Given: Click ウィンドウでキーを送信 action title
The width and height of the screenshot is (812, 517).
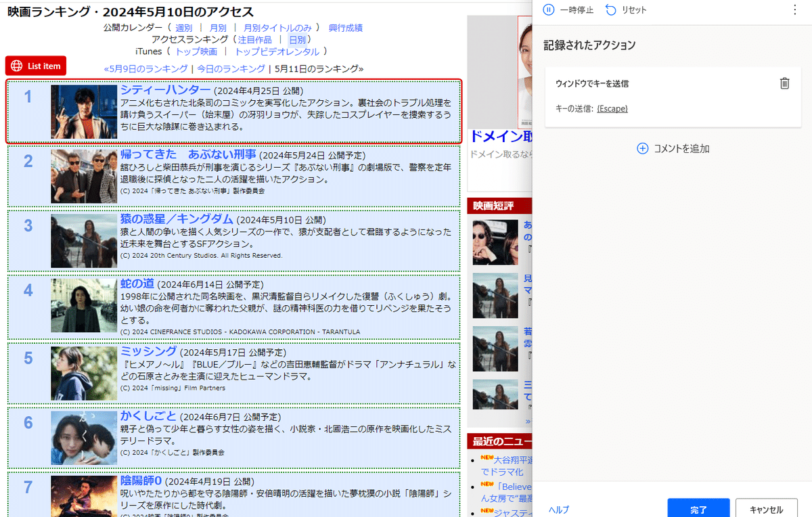Looking at the screenshot, I should [592, 84].
